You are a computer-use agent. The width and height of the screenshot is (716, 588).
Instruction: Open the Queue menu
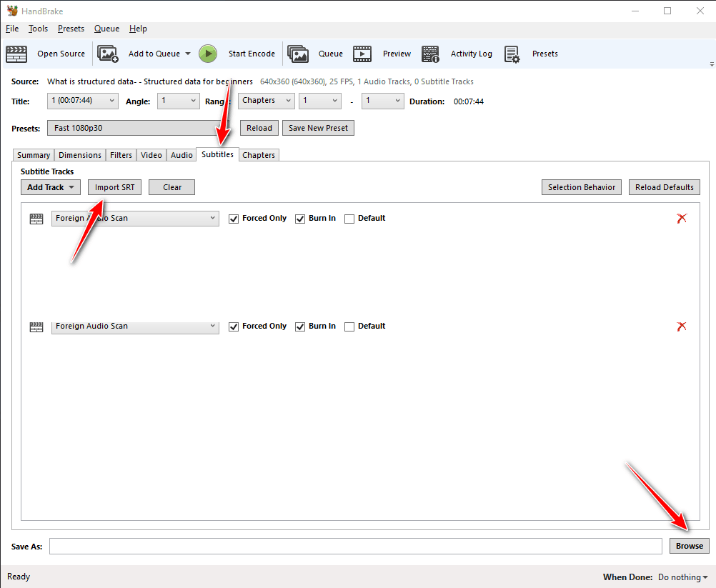click(x=106, y=29)
